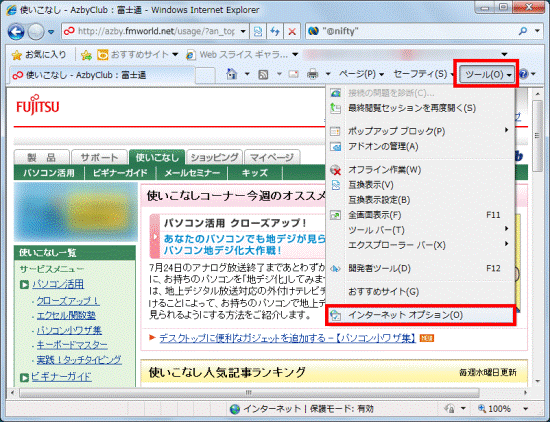
Task: Click the horizontal scrollbar thumb
Action: coord(249,393)
